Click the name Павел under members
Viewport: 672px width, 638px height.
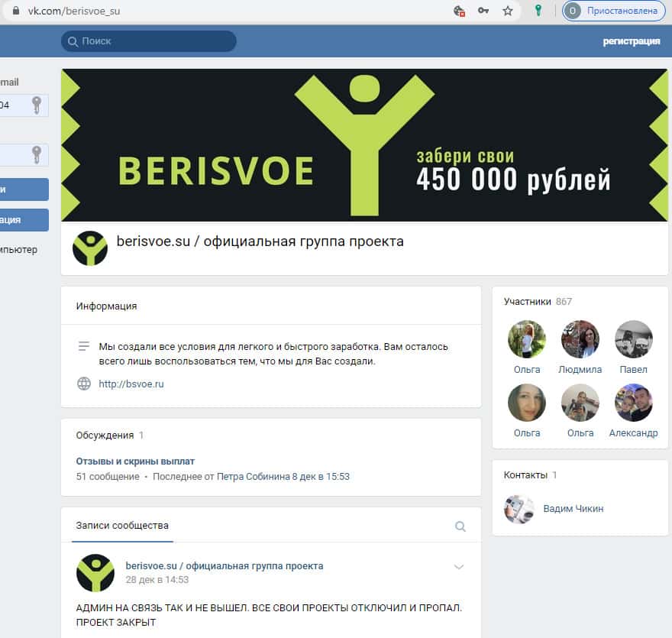tap(633, 369)
